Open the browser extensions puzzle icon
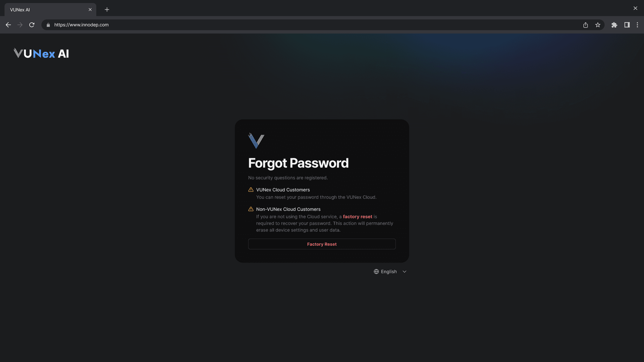The width and height of the screenshot is (644, 362). pos(614,25)
